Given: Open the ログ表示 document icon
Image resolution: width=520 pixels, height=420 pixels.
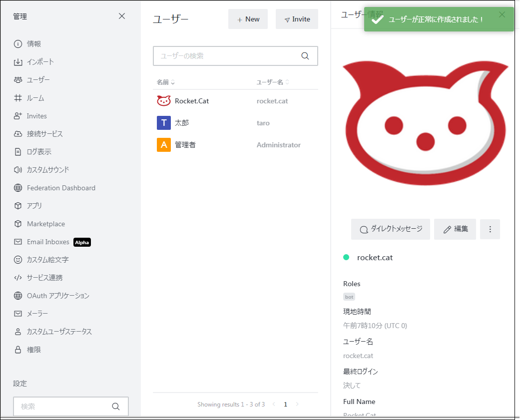Looking at the screenshot, I should pyautogui.click(x=18, y=152).
